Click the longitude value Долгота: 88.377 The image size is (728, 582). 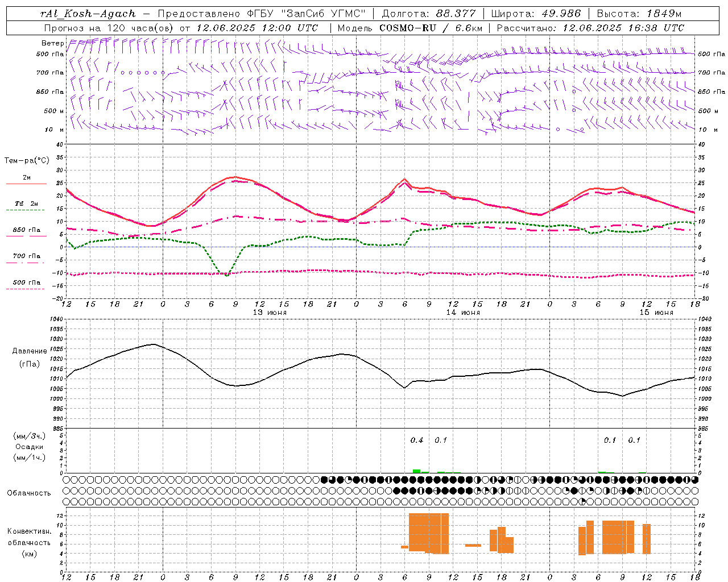(429, 14)
